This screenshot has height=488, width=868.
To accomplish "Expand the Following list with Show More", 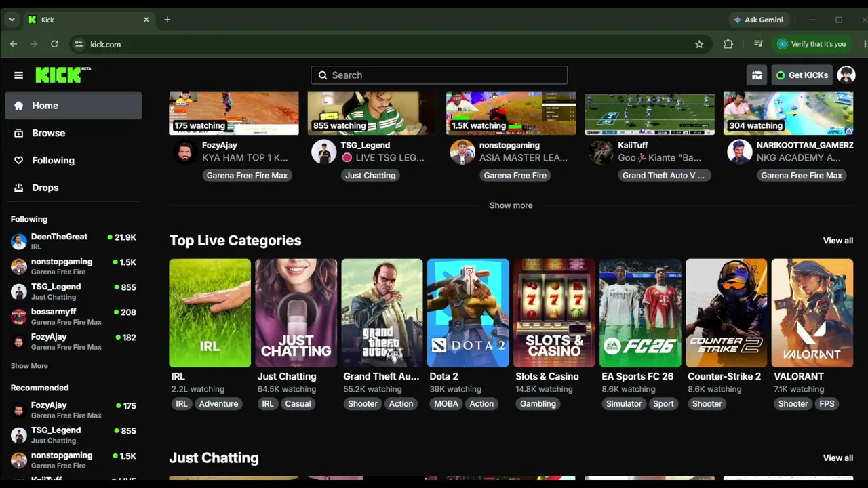I will click(x=29, y=366).
